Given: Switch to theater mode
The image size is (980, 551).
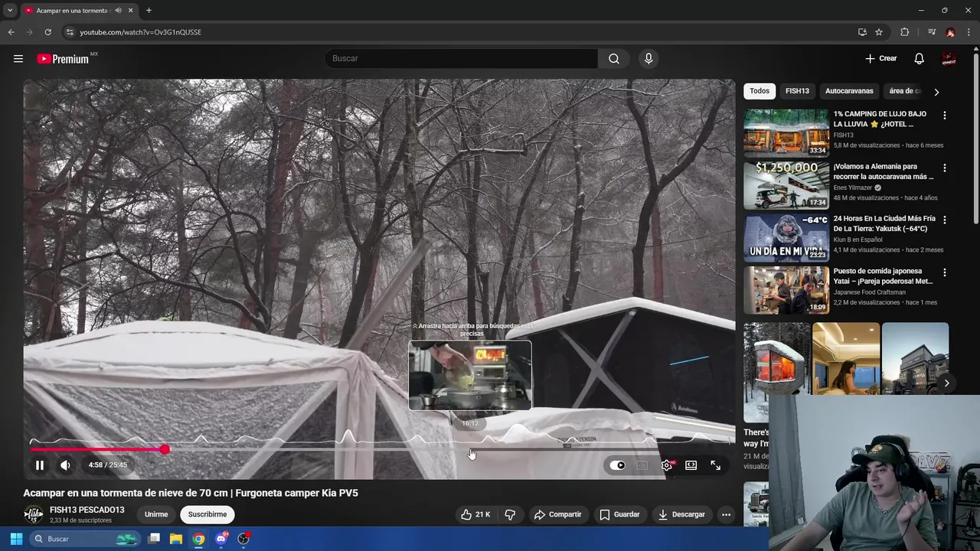Looking at the screenshot, I should [x=691, y=465].
